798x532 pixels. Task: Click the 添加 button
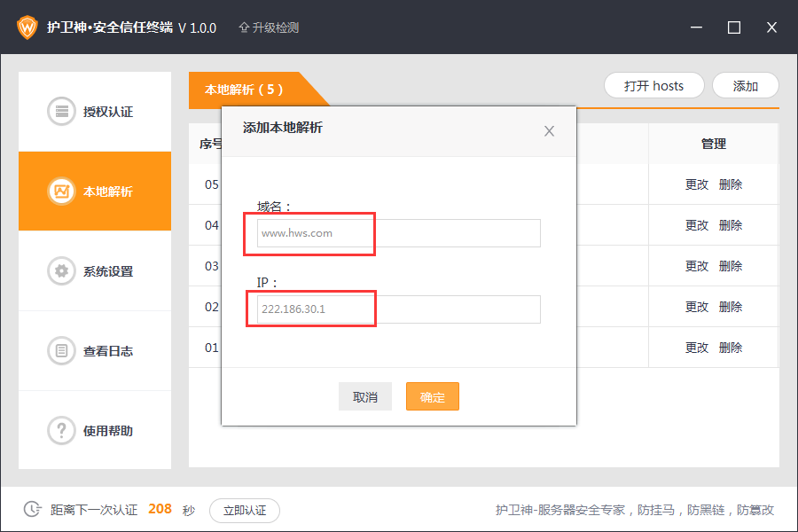(745, 86)
